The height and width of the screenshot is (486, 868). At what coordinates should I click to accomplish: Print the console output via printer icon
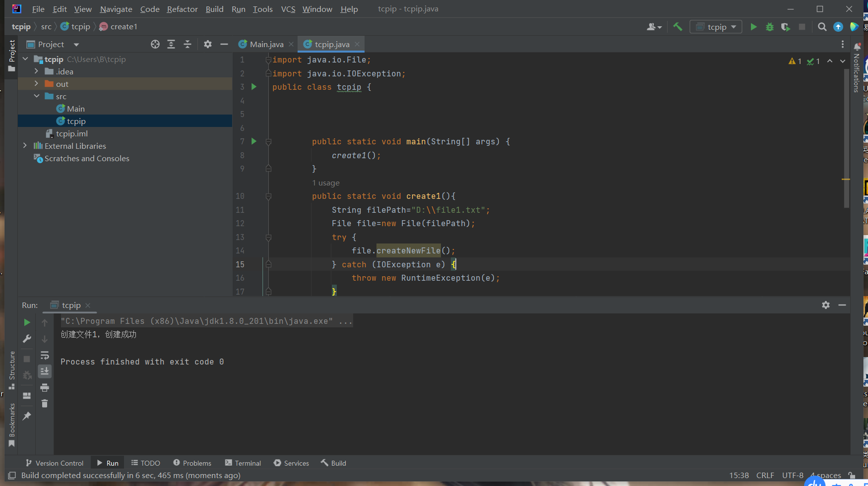tap(45, 387)
